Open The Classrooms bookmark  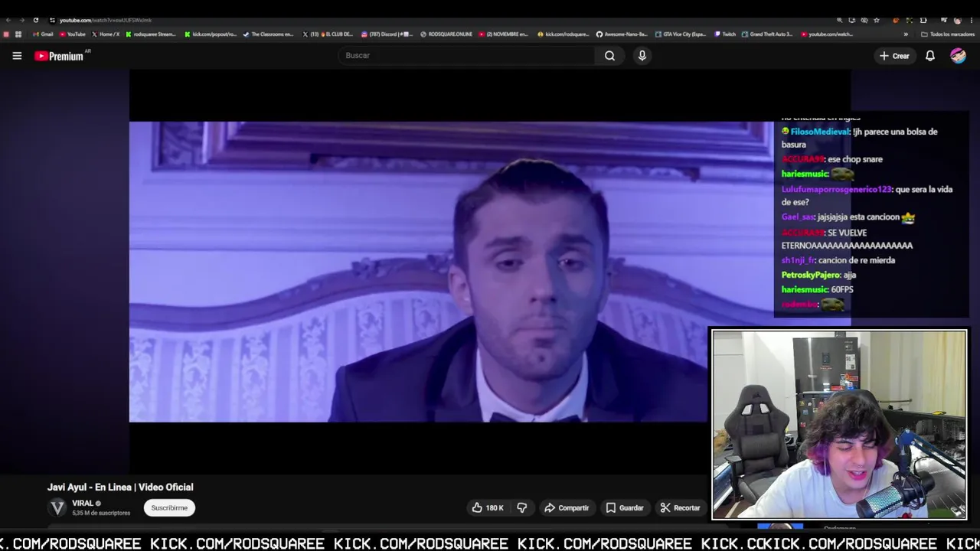coord(268,34)
